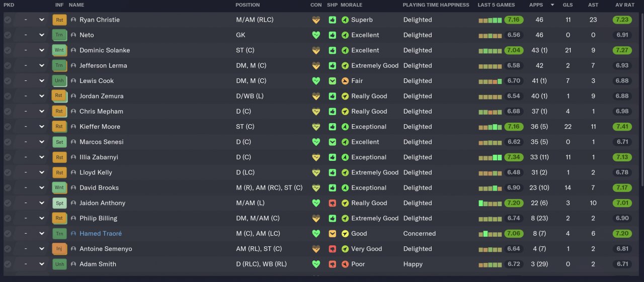Click Lewis Cook's Fair morale icon

coord(345,81)
